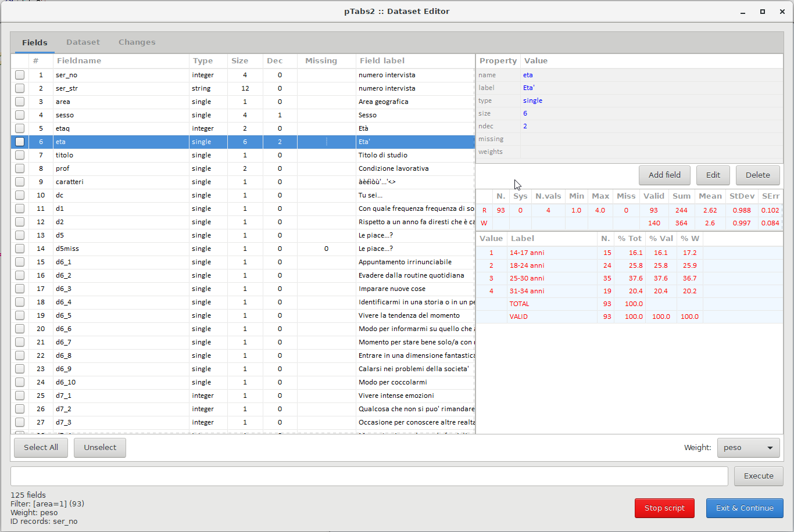Tick the checkbox for field ser_no
This screenshot has height=532, width=794.
click(20, 75)
